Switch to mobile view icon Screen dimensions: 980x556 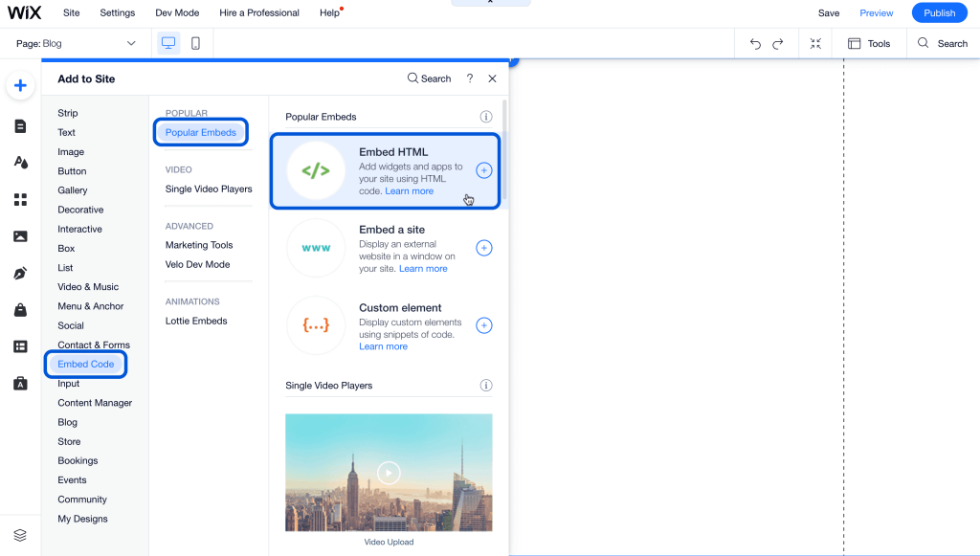(x=195, y=43)
